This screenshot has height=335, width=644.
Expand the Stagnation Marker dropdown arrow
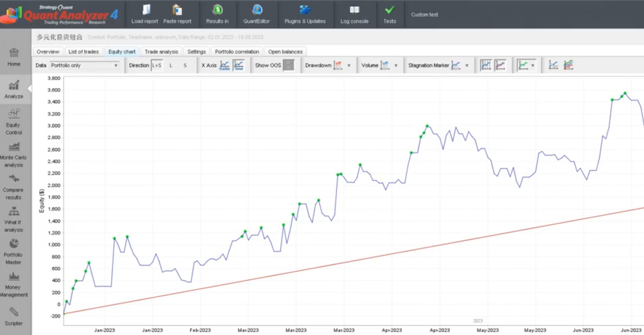[x=467, y=66]
